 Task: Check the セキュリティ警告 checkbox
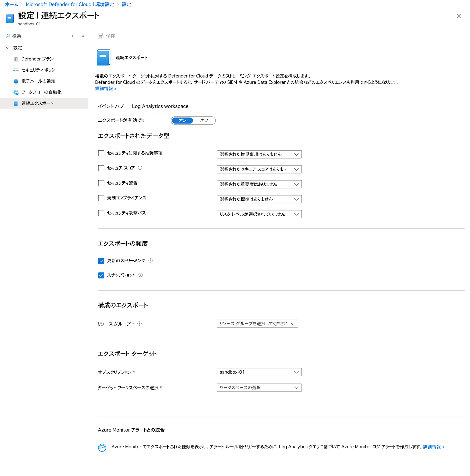click(x=101, y=183)
